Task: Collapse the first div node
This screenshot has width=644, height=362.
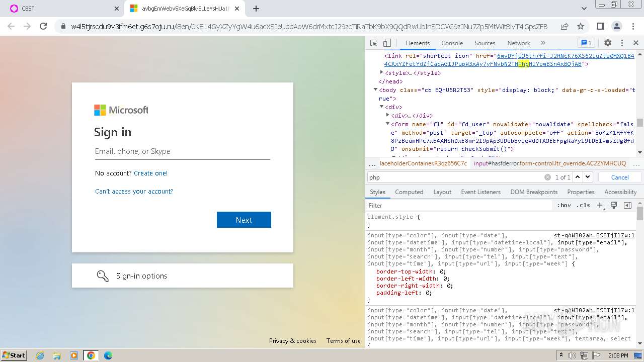Action: (x=381, y=107)
